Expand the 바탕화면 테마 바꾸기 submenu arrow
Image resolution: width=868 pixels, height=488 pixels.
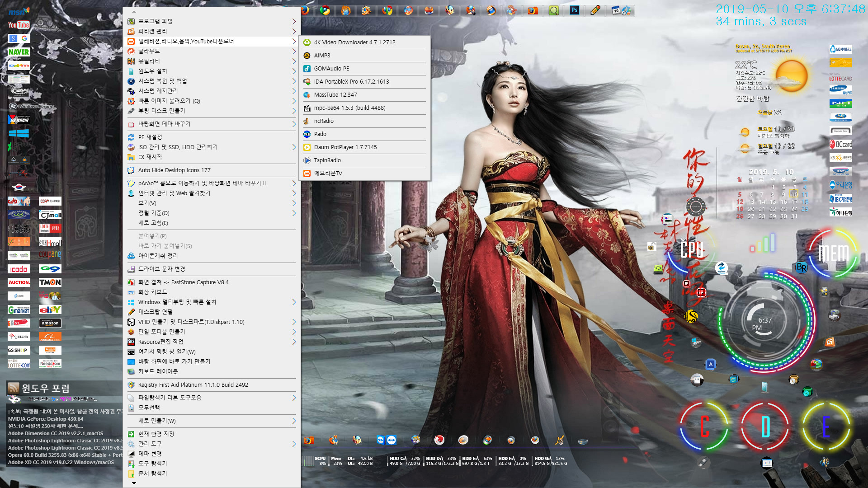(x=294, y=124)
